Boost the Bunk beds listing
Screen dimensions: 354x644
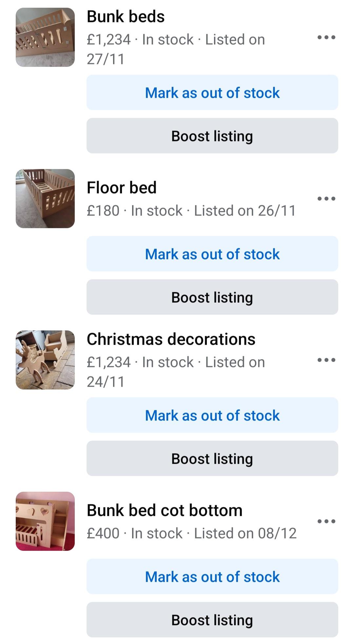click(212, 136)
